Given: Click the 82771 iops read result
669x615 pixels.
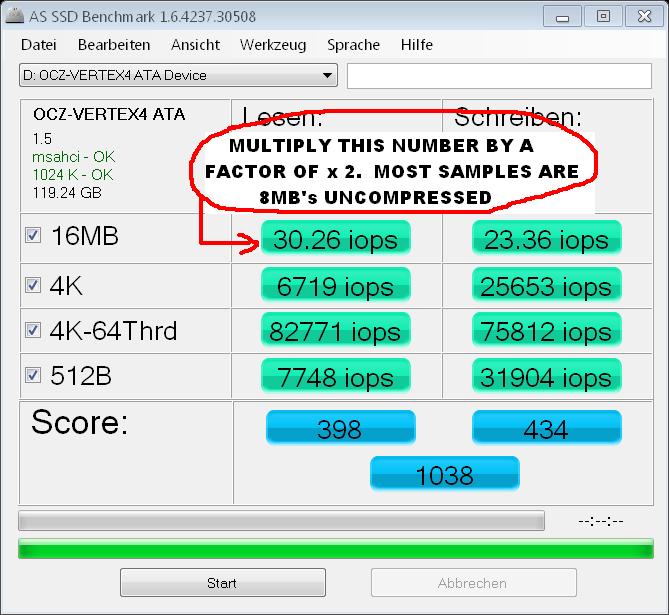Looking at the screenshot, I should (x=336, y=330).
